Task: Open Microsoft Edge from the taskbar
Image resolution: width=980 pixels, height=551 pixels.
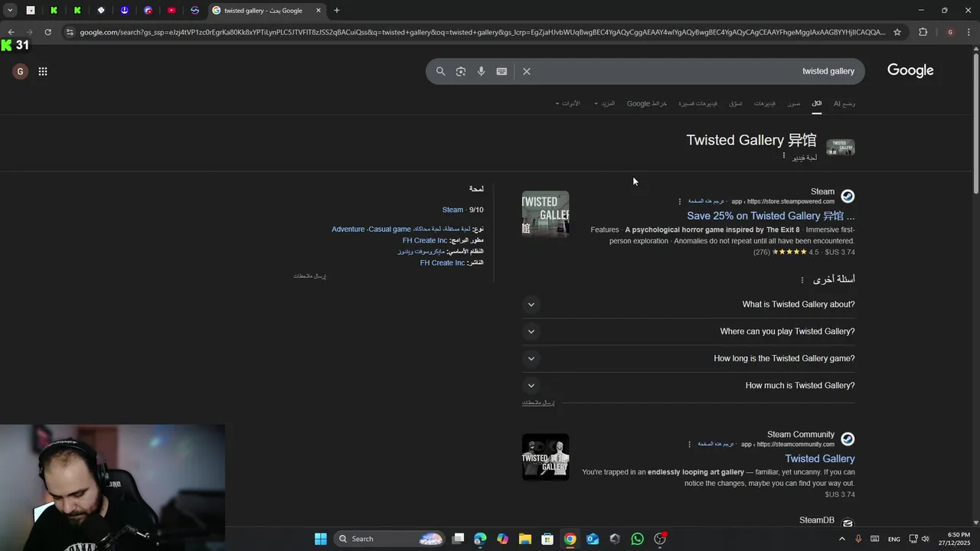Action: pos(480,539)
